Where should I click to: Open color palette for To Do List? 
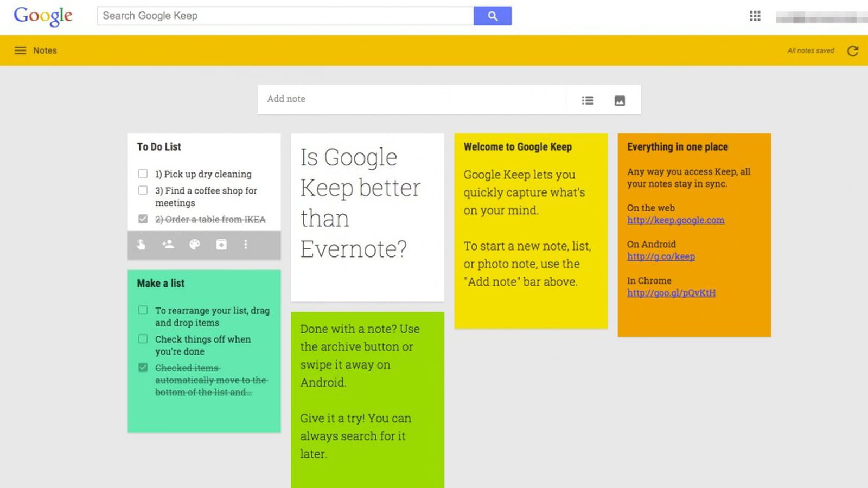(x=195, y=245)
